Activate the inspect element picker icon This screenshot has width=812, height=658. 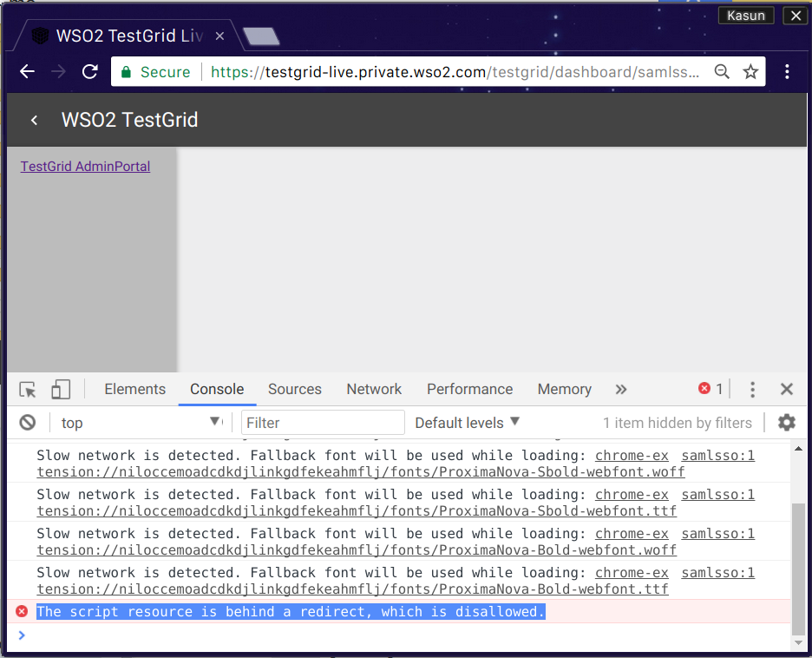[x=28, y=389]
